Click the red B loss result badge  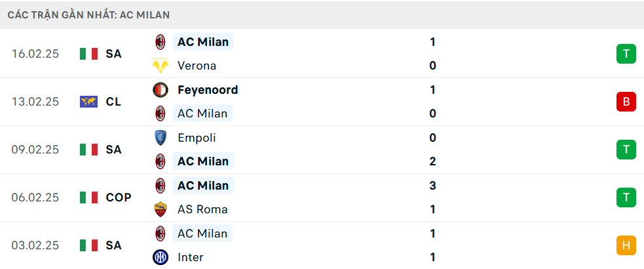(626, 102)
